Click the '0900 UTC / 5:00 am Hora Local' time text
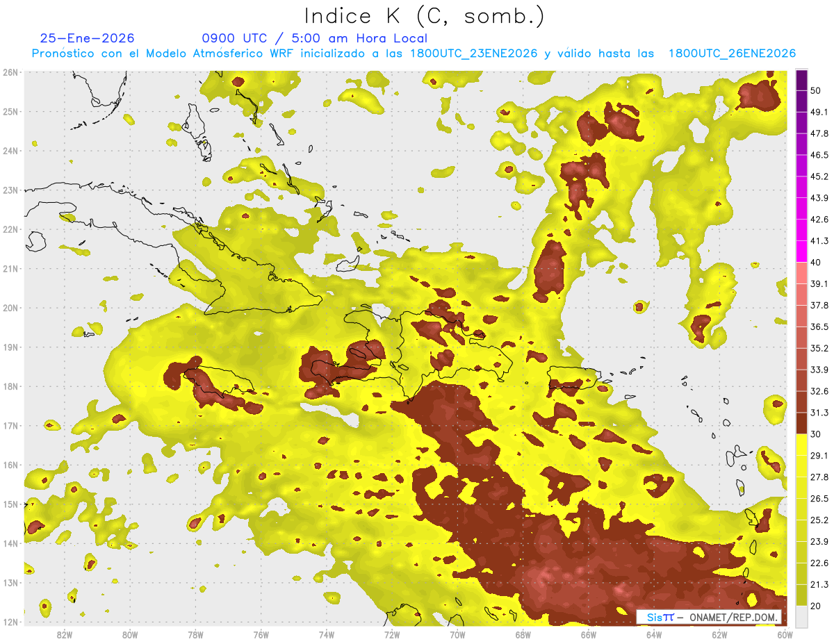 click(x=315, y=38)
